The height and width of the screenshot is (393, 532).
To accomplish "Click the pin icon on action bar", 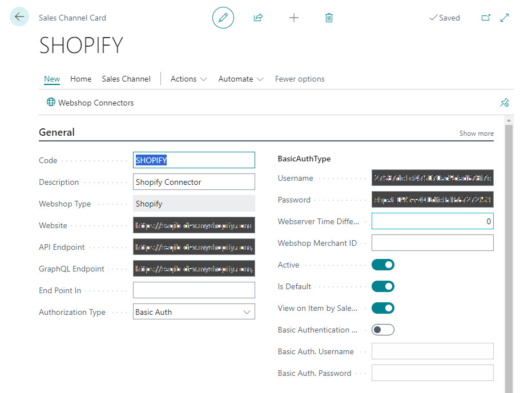I will [x=504, y=103].
